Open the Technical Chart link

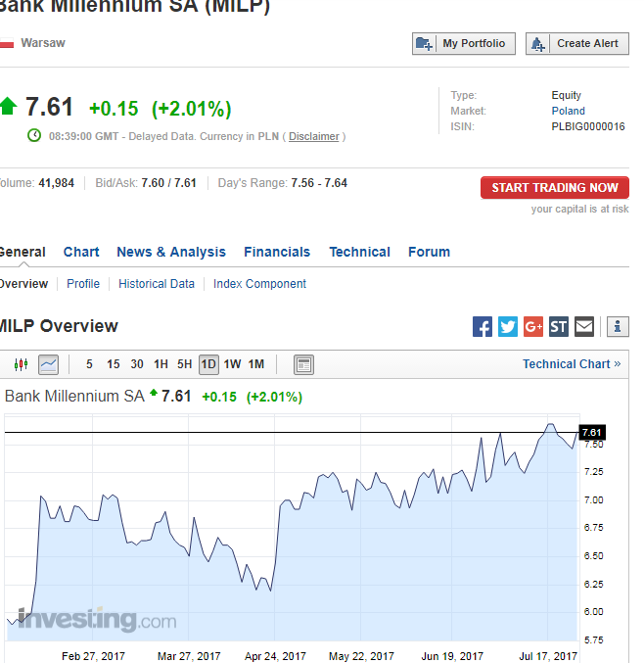point(572,364)
